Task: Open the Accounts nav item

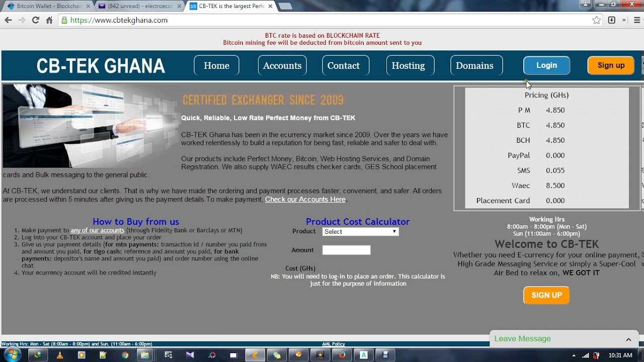Action: (282, 65)
